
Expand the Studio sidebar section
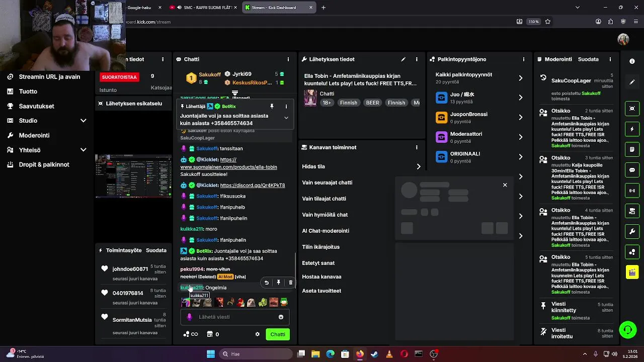pos(84,121)
